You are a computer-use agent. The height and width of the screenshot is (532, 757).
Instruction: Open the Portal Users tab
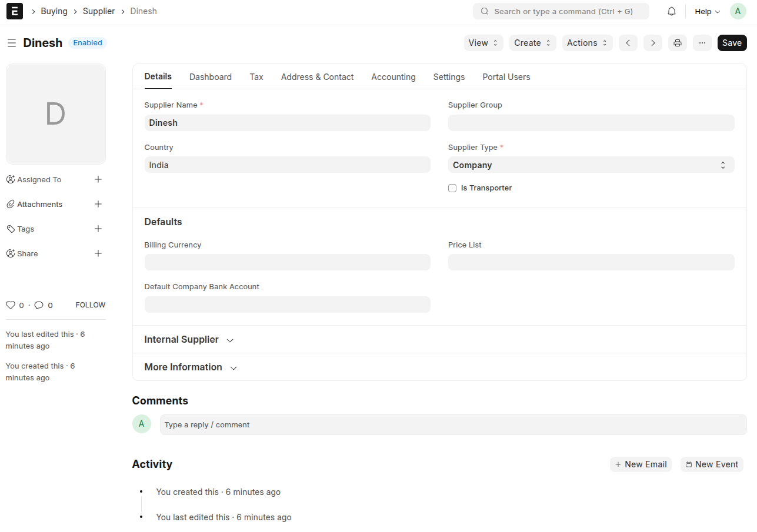tap(506, 77)
